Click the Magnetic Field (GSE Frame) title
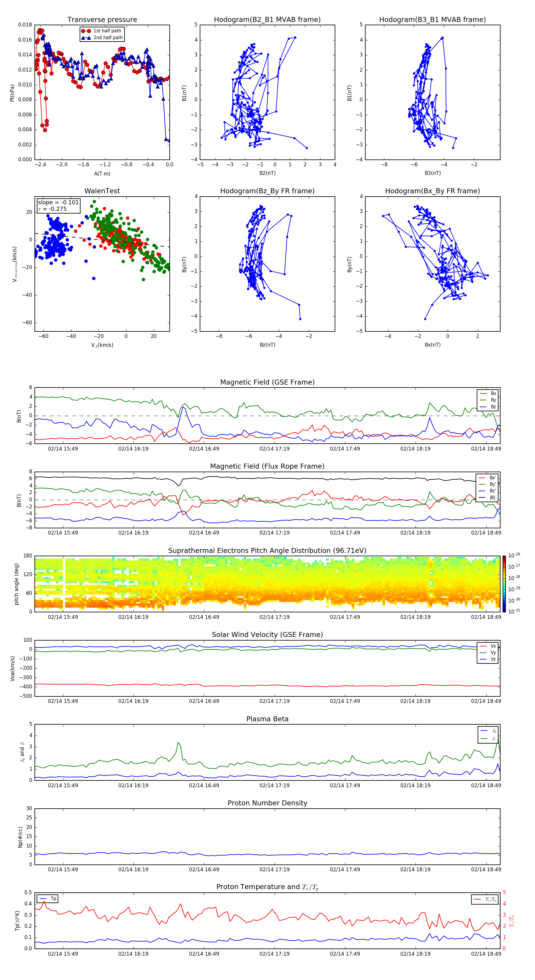Viewport: 535px width, 980px height. point(267,382)
